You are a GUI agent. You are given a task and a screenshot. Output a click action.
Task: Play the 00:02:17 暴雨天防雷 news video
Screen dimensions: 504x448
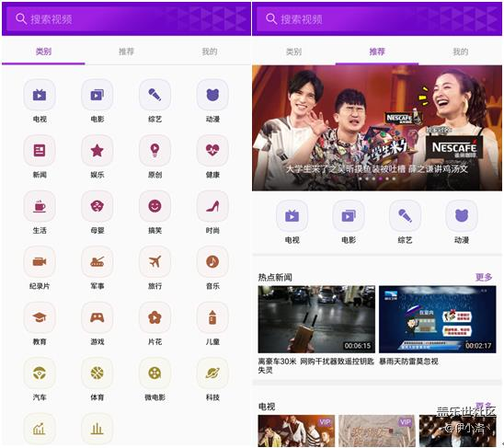tap(437, 319)
